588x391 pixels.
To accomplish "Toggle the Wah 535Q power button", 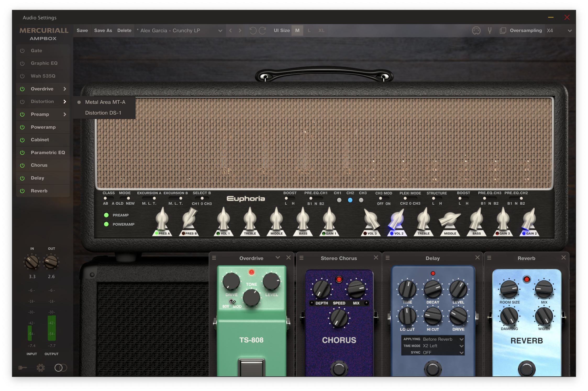I will pyautogui.click(x=22, y=76).
